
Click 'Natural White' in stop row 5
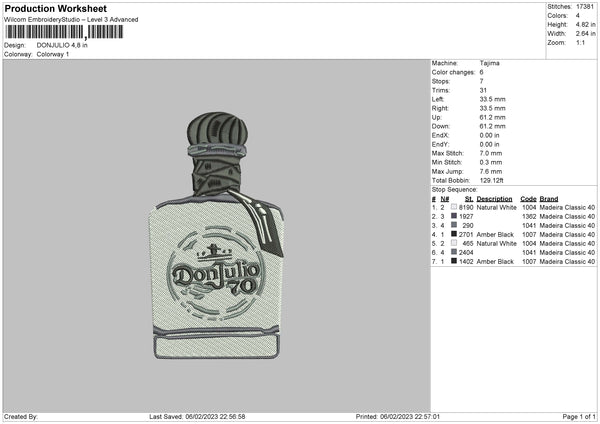click(x=497, y=243)
